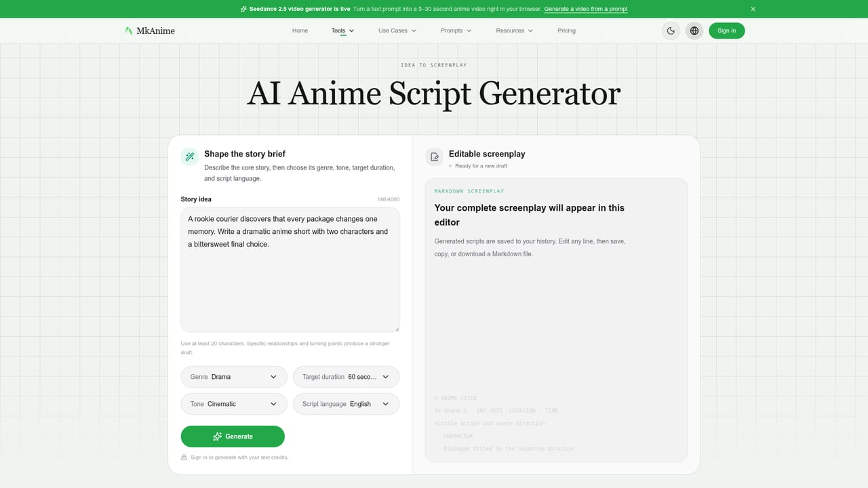Viewport: 868px width, 488px height.
Task: Click the 'IDEA TO SCREENPLAY' label
Action: [x=434, y=65]
